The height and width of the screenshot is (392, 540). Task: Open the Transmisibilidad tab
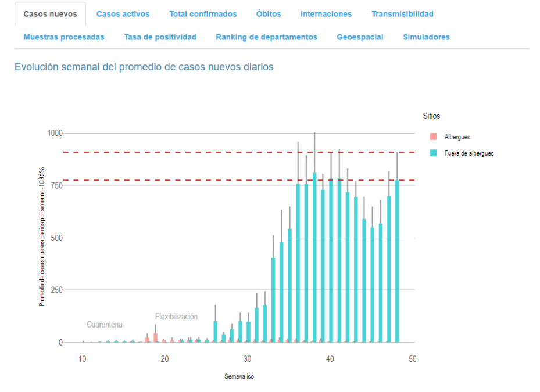tap(402, 14)
